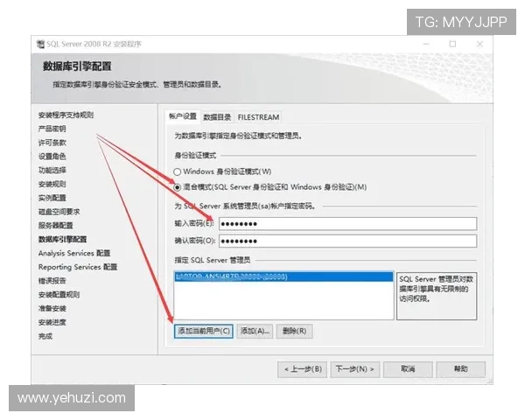Proceed with 下一步(N) button

(x=355, y=369)
